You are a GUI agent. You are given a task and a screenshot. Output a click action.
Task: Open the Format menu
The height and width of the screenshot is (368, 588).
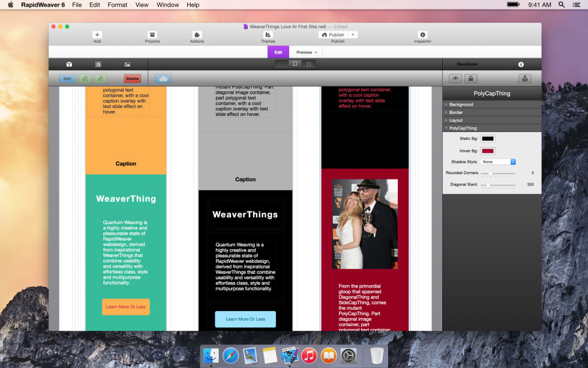coord(118,5)
